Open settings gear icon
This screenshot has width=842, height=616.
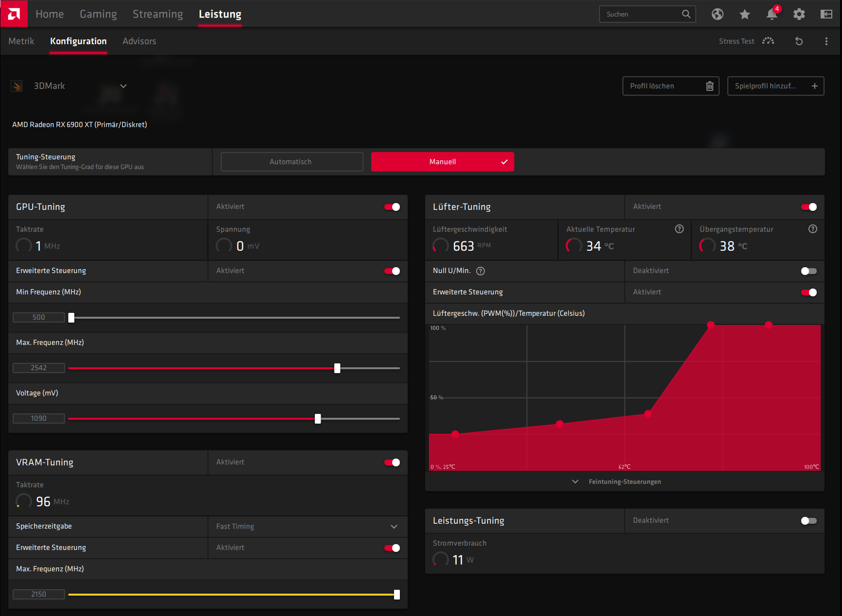(x=799, y=14)
